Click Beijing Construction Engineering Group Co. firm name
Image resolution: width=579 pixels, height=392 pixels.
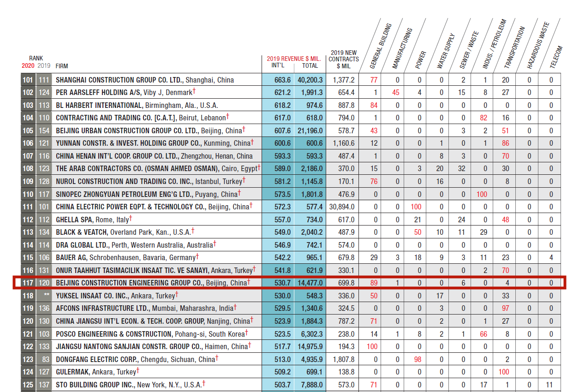[130, 283]
